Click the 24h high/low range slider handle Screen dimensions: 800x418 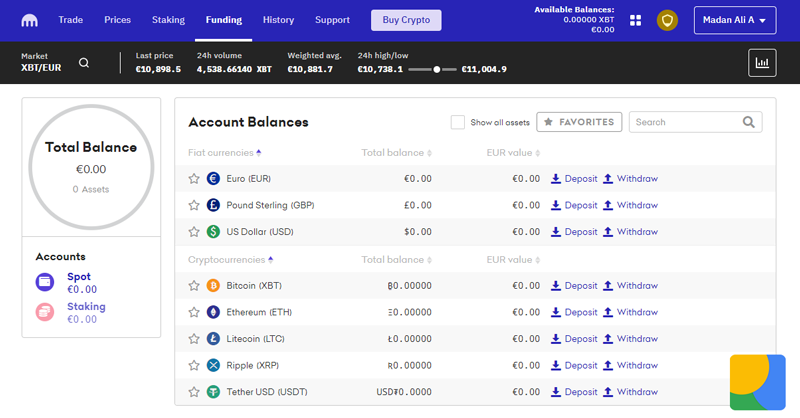[x=437, y=69]
